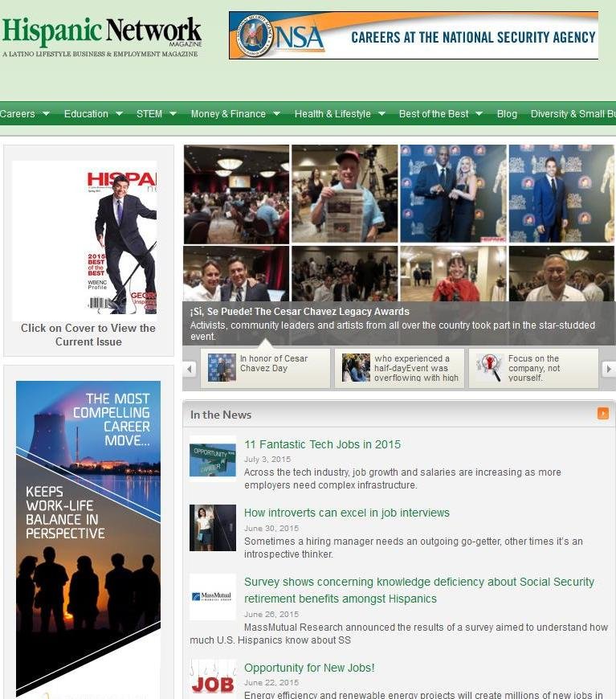
Task: Click the 'June 22, 2015' date text
Action: [x=271, y=682]
